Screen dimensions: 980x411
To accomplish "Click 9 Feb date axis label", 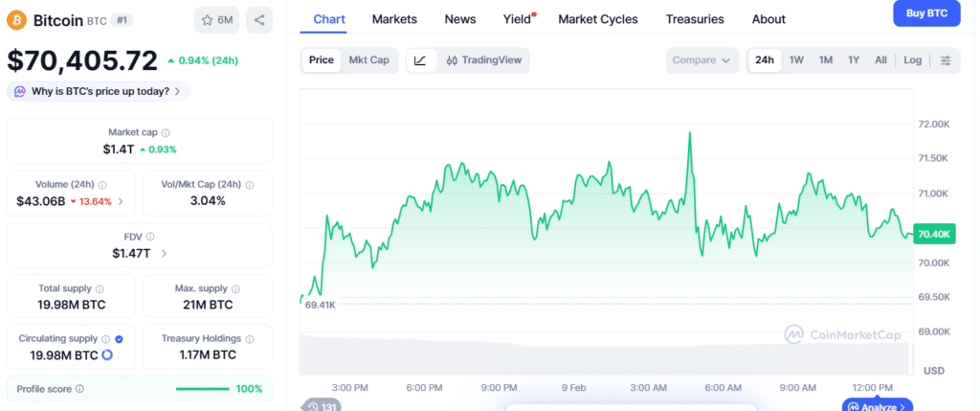I will [x=574, y=388].
